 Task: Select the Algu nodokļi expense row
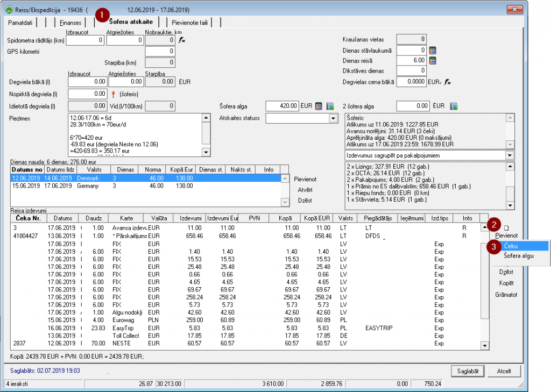click(x=245, y=312)
